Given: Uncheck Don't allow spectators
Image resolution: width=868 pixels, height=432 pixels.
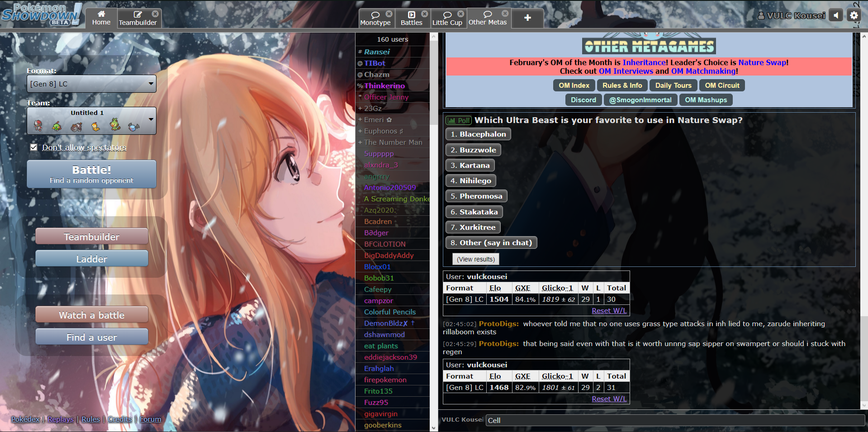Looking at the screenshot, I should click(x=34, y=147).
